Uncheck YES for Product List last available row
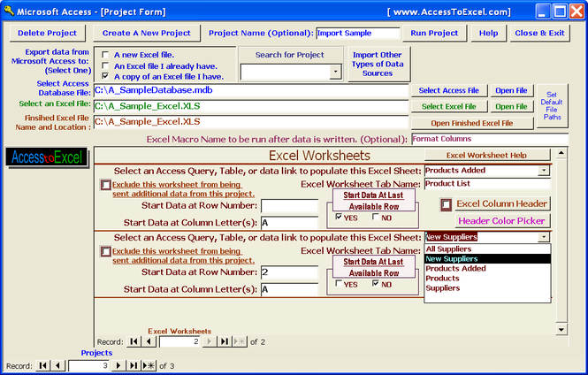Screen dimensions: 588x375 coord(339,217)
